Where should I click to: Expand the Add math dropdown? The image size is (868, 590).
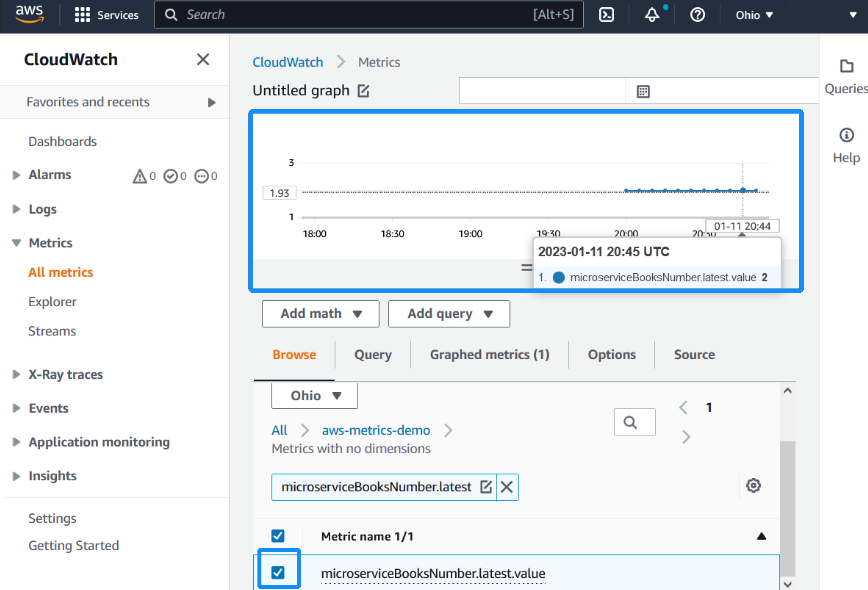(x=320, y=314)
